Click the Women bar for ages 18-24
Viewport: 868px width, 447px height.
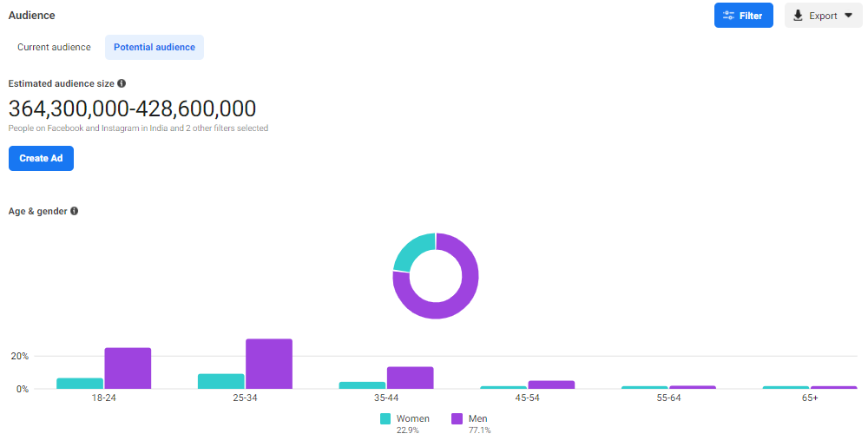click(x=80, y=384)
